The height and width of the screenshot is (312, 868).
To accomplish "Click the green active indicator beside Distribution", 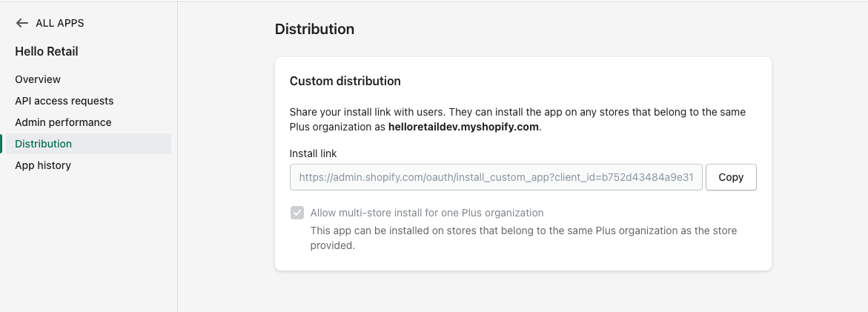I will (1, 144).
